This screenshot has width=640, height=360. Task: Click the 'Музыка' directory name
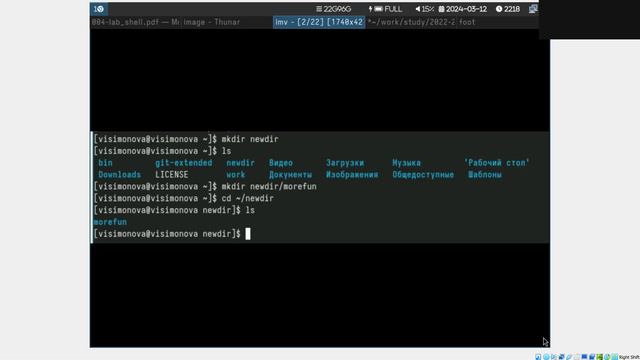(x=407, y=163)
